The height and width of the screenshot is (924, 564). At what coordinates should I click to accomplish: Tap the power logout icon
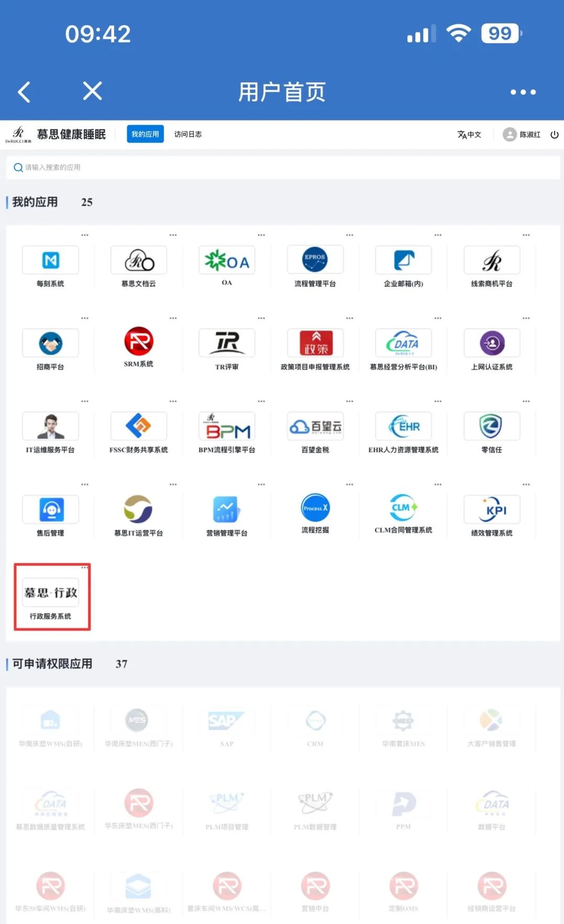coord(555,135)
